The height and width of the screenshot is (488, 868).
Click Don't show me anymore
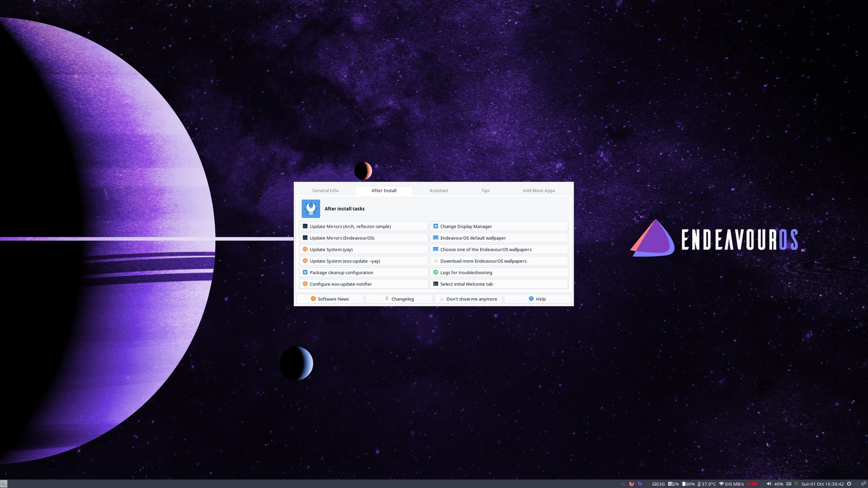click(x=468, y=299)
